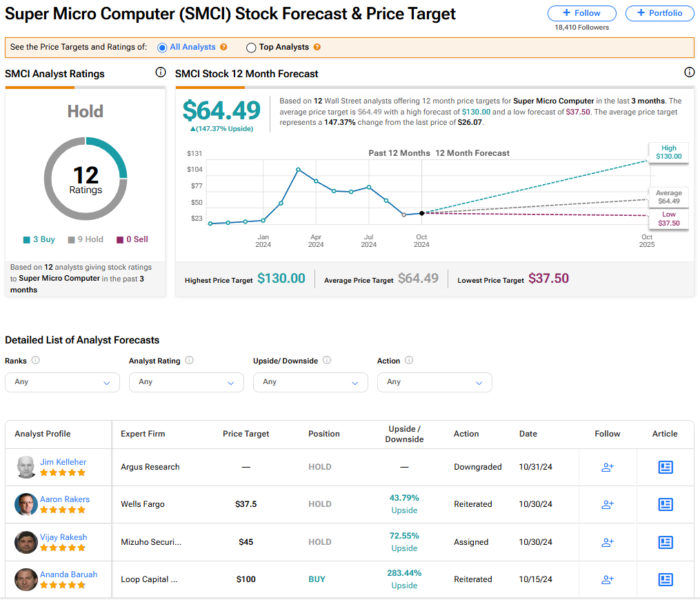Click the info icon beside 12 Month Forecast
Screen dimensions: 700x600
click(x=689, y=72)
